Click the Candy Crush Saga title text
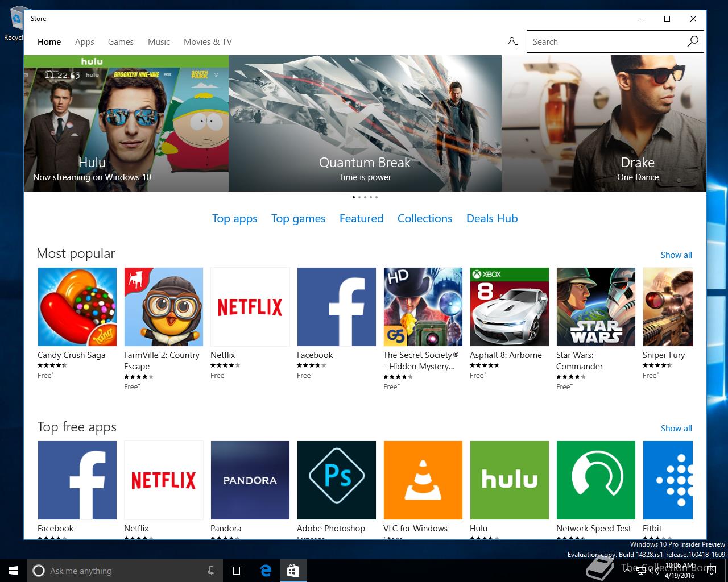728x582 pixels. coord(72,355)
